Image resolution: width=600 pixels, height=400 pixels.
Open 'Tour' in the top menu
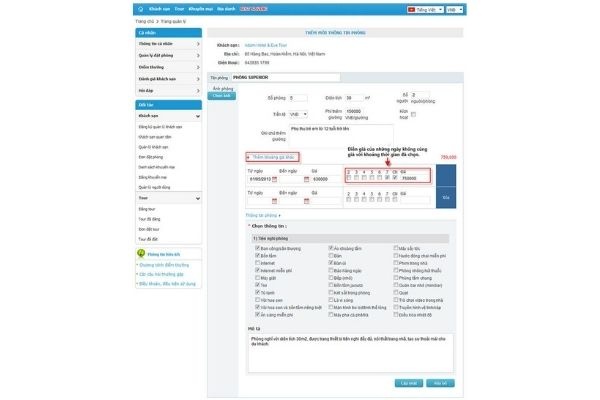pos(179,8)
